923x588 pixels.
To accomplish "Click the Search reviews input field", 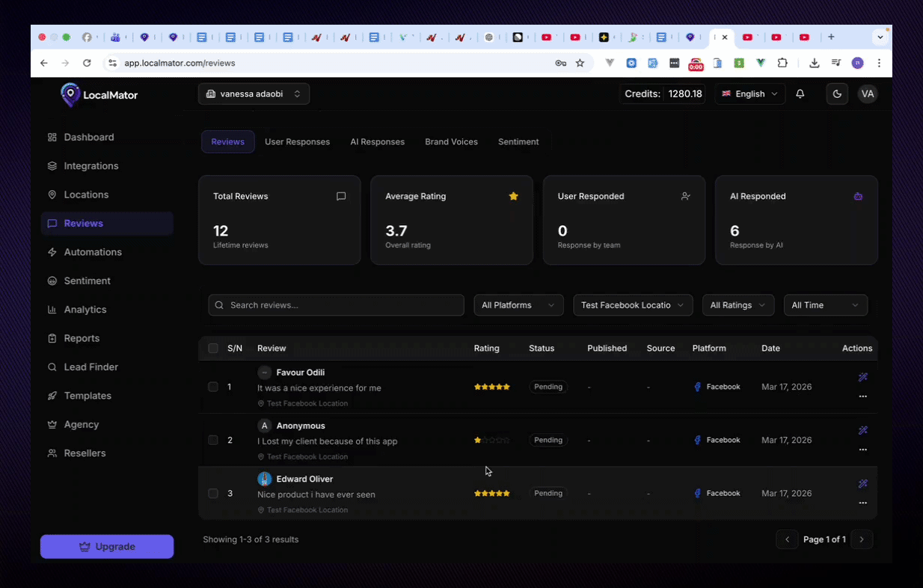I will pos(337,305).
